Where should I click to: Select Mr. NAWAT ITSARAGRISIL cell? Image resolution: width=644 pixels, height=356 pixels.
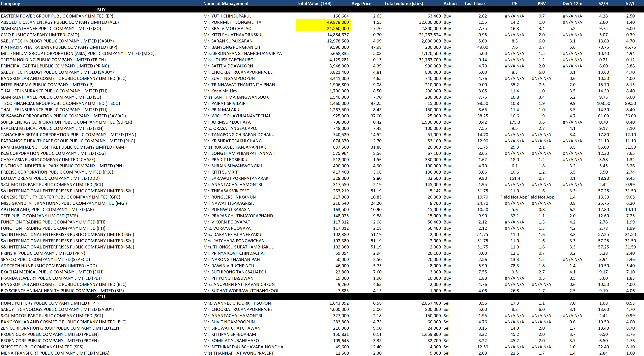229,204
